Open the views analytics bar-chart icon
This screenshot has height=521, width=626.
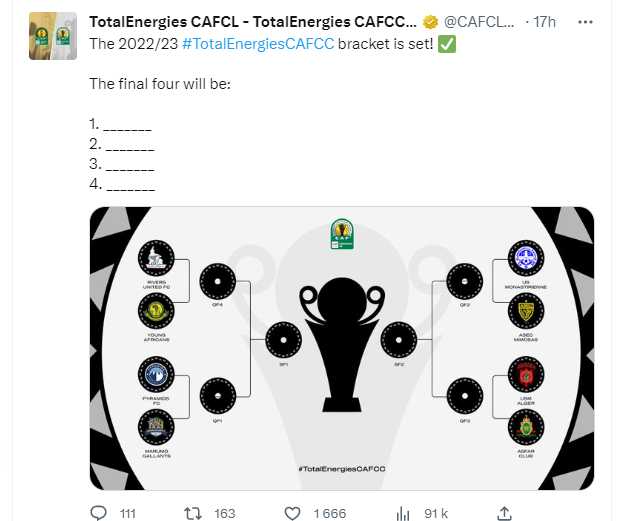pos(402,513)
